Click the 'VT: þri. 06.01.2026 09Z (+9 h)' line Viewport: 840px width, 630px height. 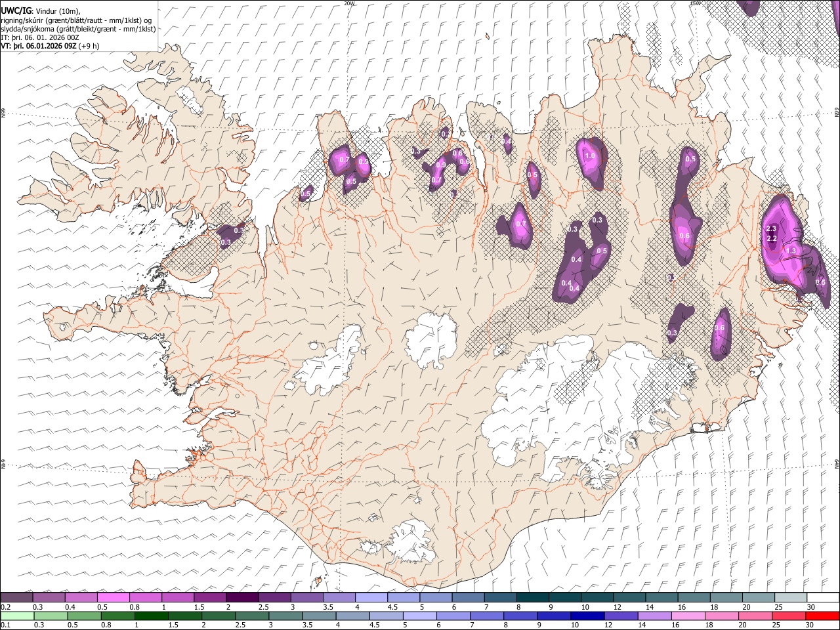[x=51, y=46]
